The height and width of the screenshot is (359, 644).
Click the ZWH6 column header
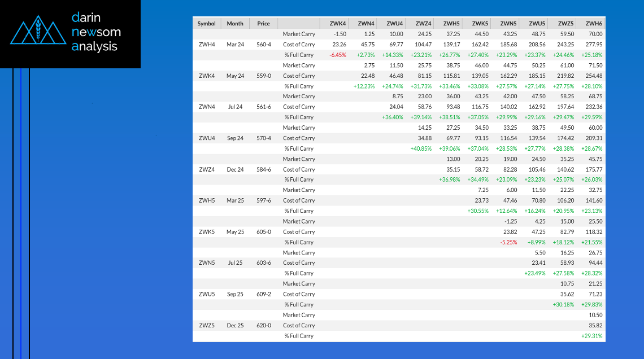(593, 24)
